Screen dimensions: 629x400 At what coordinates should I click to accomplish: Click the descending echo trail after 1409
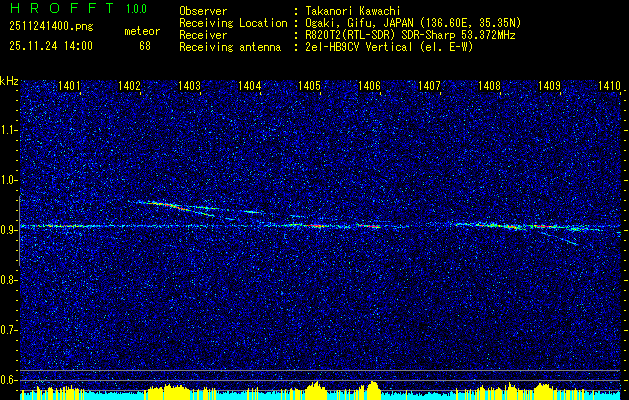pos(562,238)
